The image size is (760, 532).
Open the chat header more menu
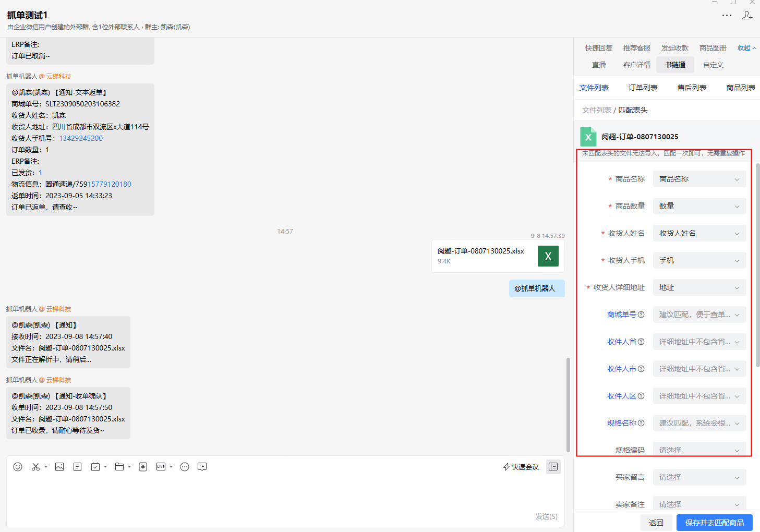pyautogui.click(x=727, y=16)
